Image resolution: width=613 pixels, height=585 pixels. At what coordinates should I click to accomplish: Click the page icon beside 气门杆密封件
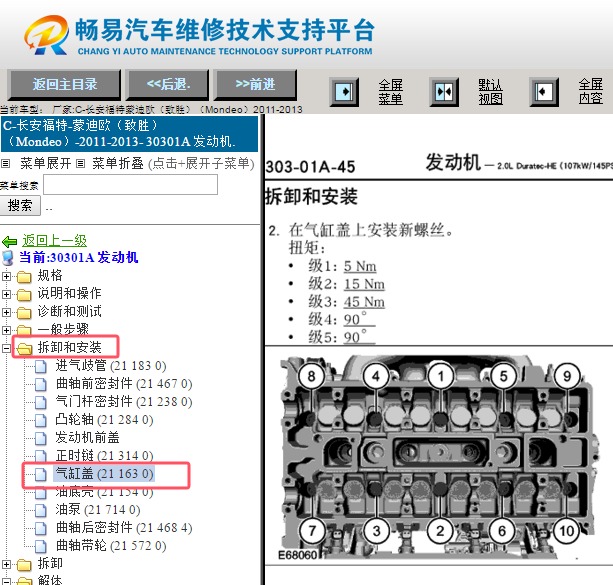(x=40, y=403)
